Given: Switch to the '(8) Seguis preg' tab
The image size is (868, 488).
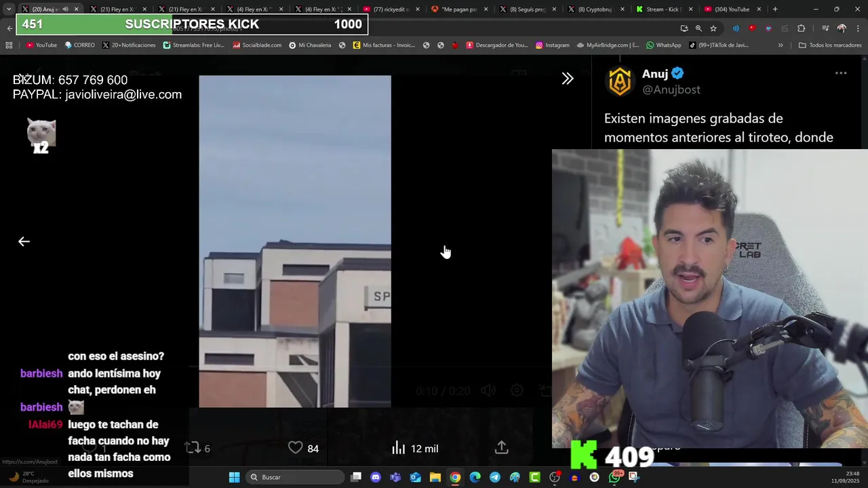Looking at the screenshot, I should (x=528, y=9).
